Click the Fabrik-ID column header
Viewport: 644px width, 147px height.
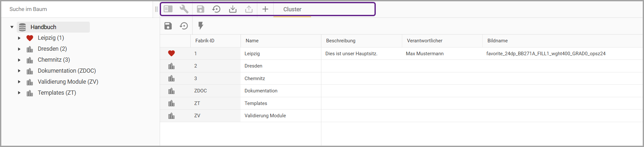[205, 41]
